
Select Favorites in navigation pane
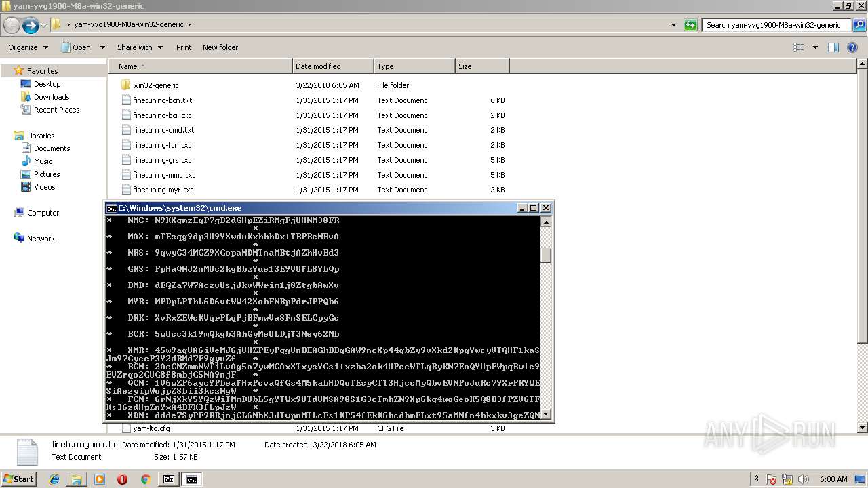coord(42,71)
